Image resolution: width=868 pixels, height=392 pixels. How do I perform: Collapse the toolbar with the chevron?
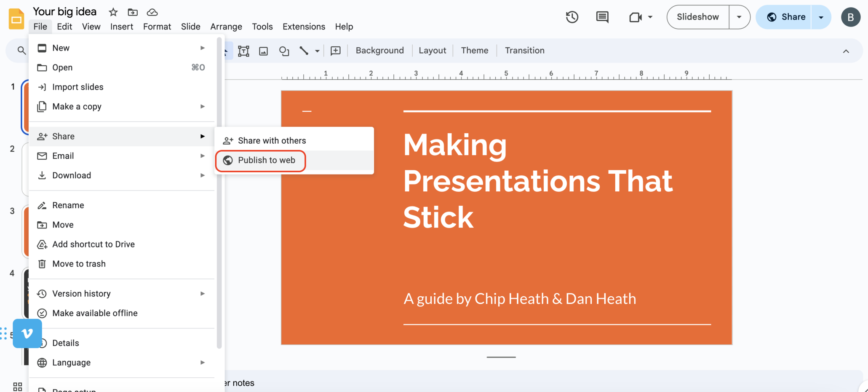pos(846,51)
